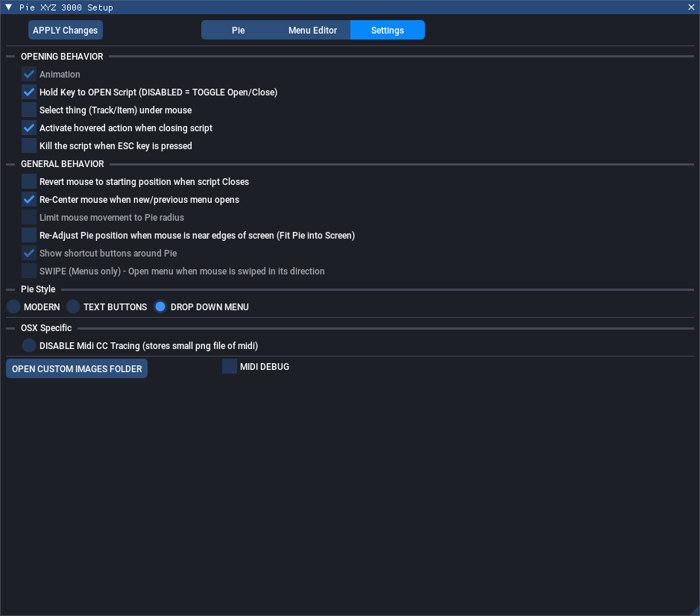Viewport: 700px width, 616px height.
Task: Select the Settings tab
Action: 388,30
